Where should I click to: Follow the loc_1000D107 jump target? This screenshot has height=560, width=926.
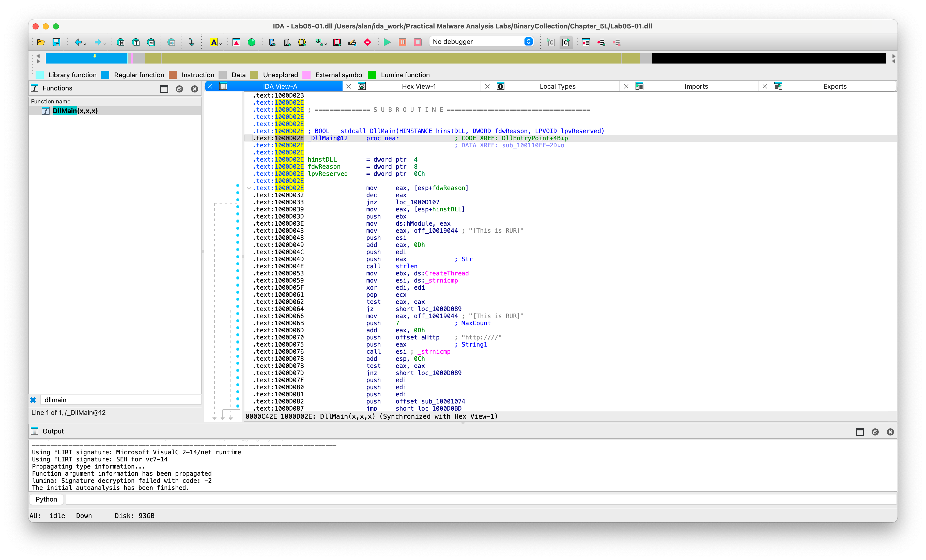[x=417, y=202]
